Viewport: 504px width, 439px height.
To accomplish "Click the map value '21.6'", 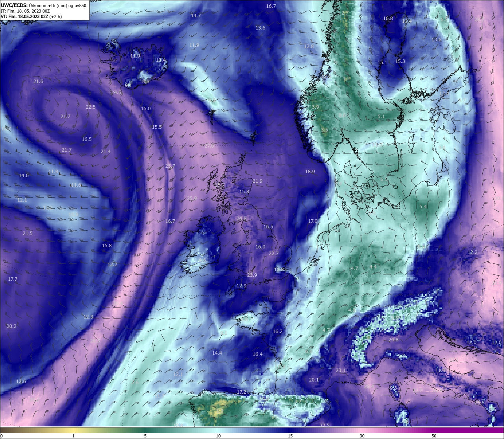I will tap(38, 82).
